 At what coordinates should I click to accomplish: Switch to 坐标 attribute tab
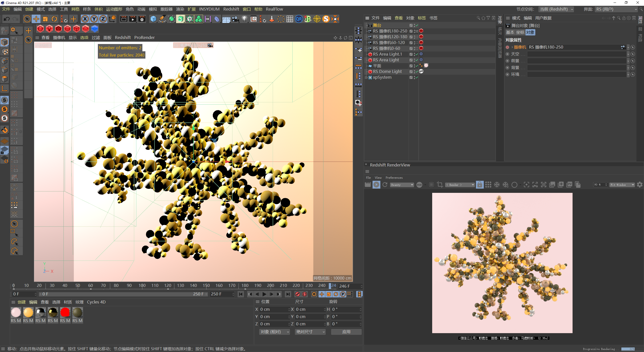520,32
